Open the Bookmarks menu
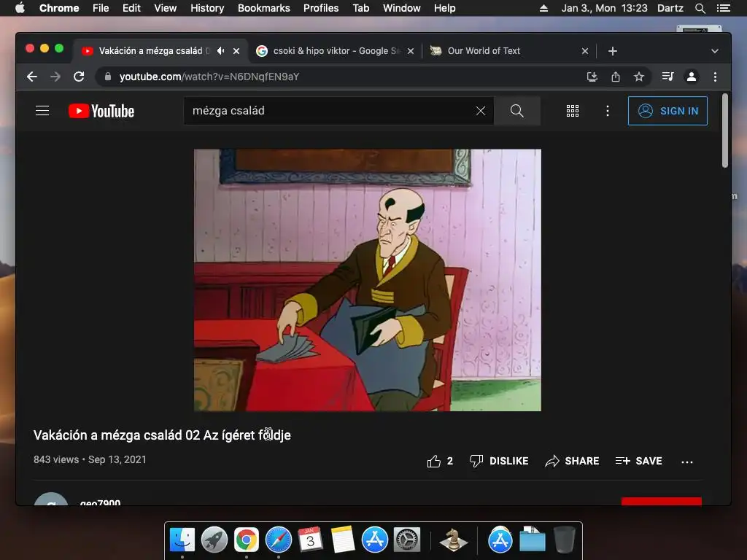This screenshot has height=560, width=747. [264, 8]
